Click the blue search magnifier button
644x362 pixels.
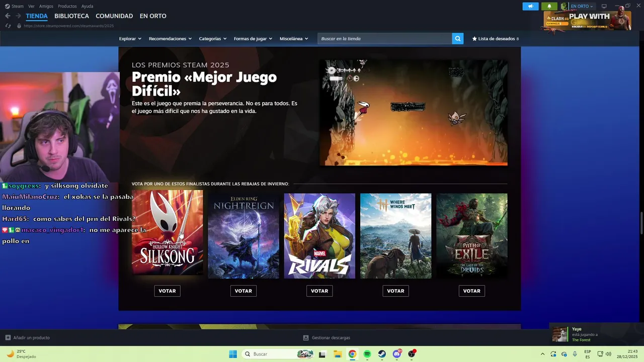[457, 39]
